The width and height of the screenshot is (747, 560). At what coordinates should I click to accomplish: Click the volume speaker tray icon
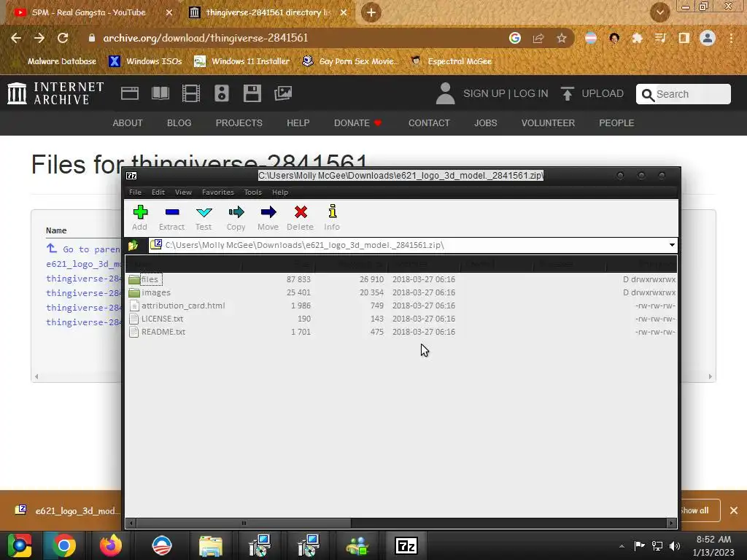tap(675, 545)
